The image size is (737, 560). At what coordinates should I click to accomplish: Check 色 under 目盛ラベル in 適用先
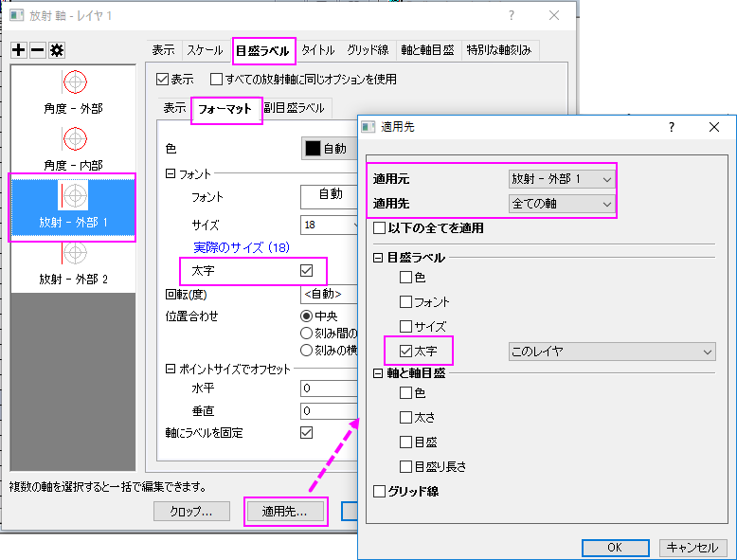click(x=405, y=278)
